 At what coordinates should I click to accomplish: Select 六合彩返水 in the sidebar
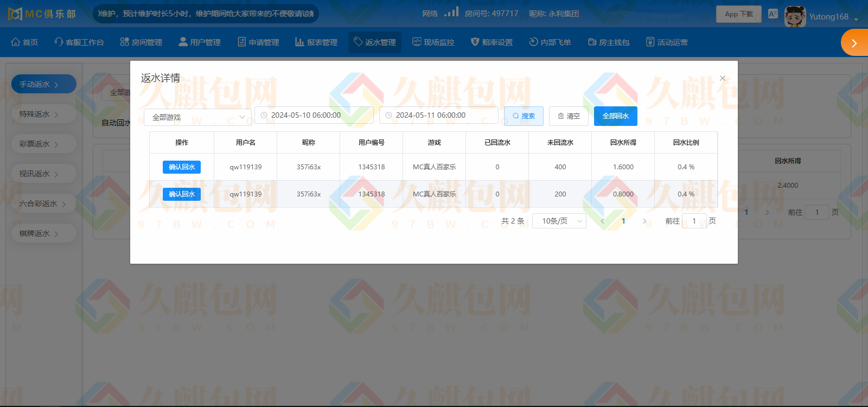tap(44, 203)
